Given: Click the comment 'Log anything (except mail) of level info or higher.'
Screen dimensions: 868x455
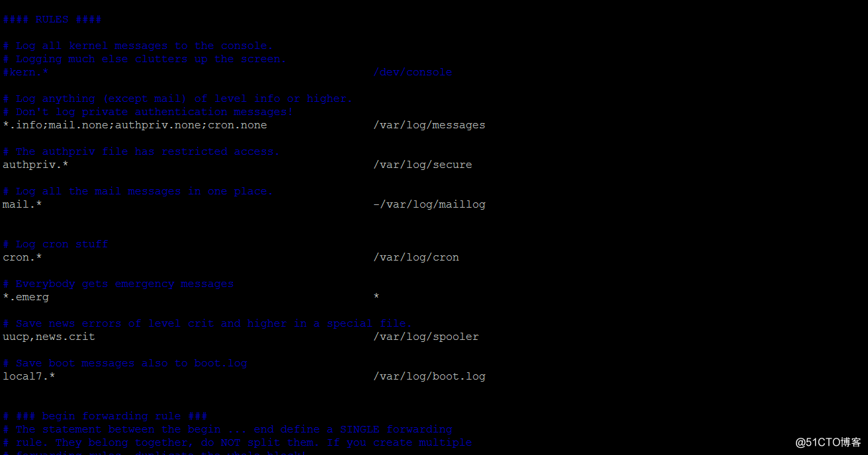Looking at the screenshot, I should [184, 99].
